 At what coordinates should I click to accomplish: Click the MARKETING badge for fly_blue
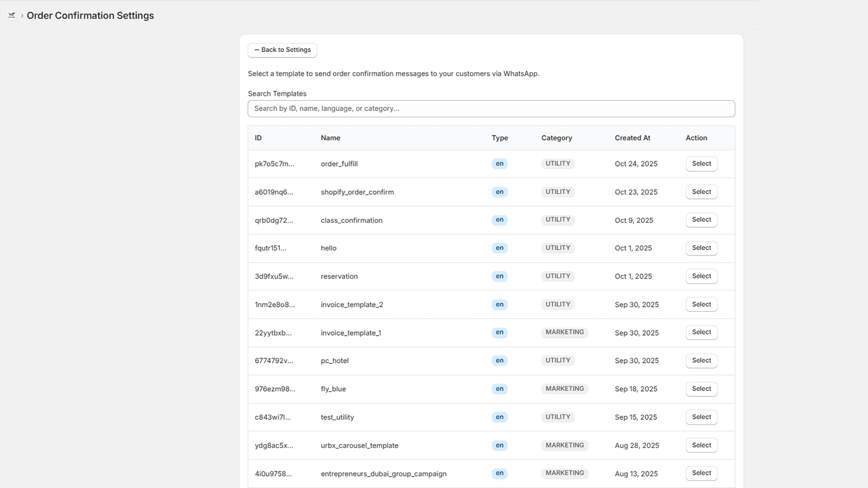[x=565, y=389]
